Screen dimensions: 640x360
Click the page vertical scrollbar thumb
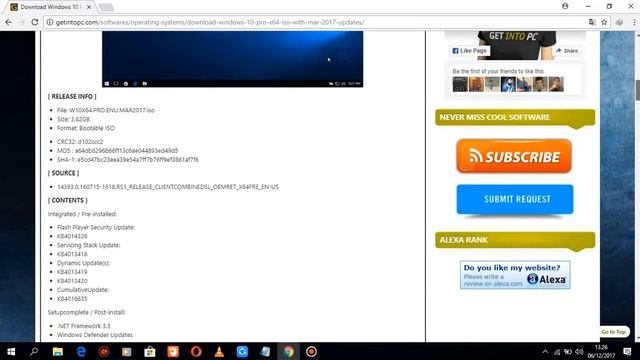click(638, 90)
